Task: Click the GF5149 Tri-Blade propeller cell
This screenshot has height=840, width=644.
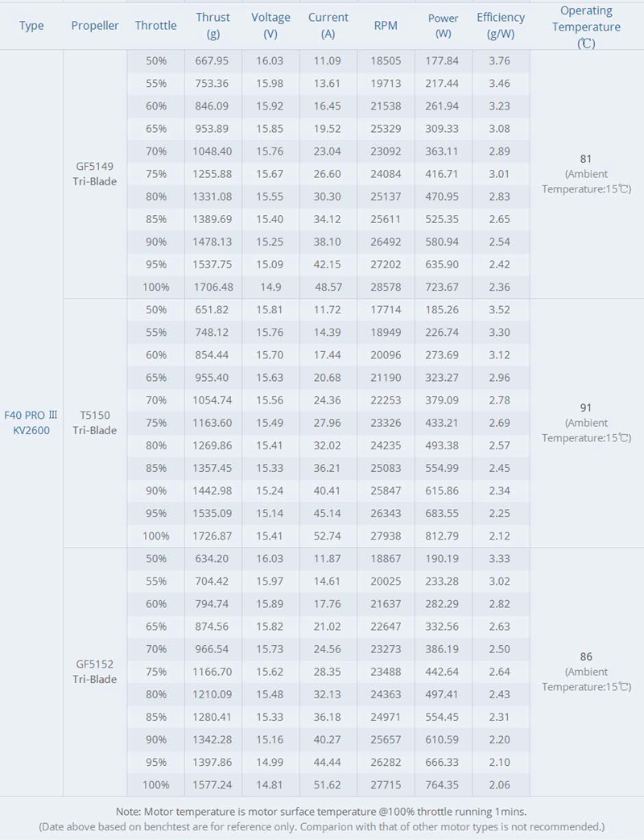Action: [95, 174]
